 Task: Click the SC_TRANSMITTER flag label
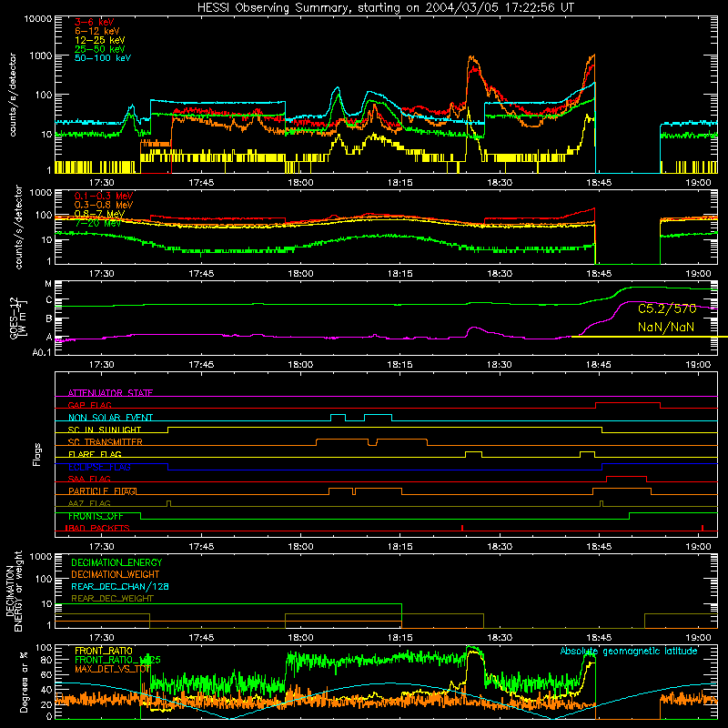[x=106, y=442]
